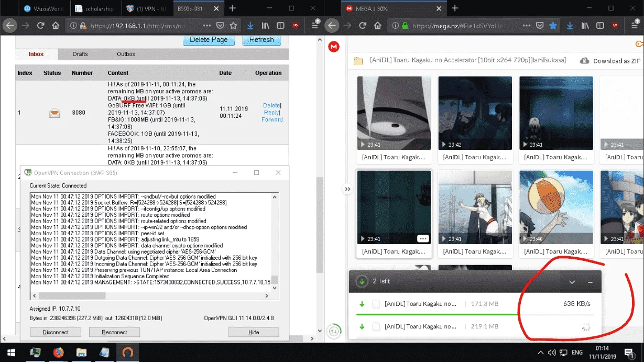
Task: Open downloads arrow in MEGA browser toolbar
Action: pos(571,26)
